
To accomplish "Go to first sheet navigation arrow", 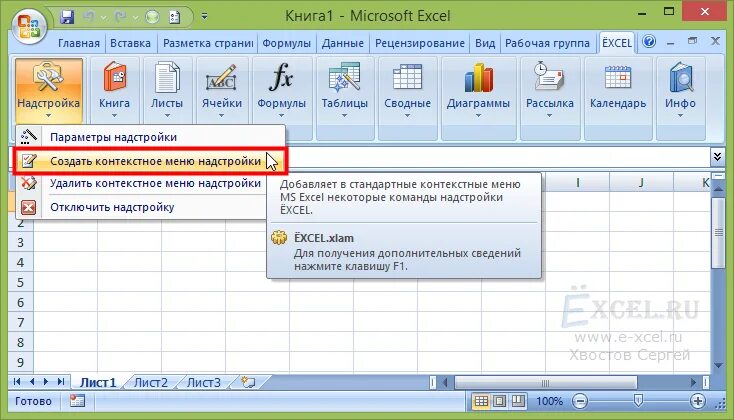I will [17, 382].
